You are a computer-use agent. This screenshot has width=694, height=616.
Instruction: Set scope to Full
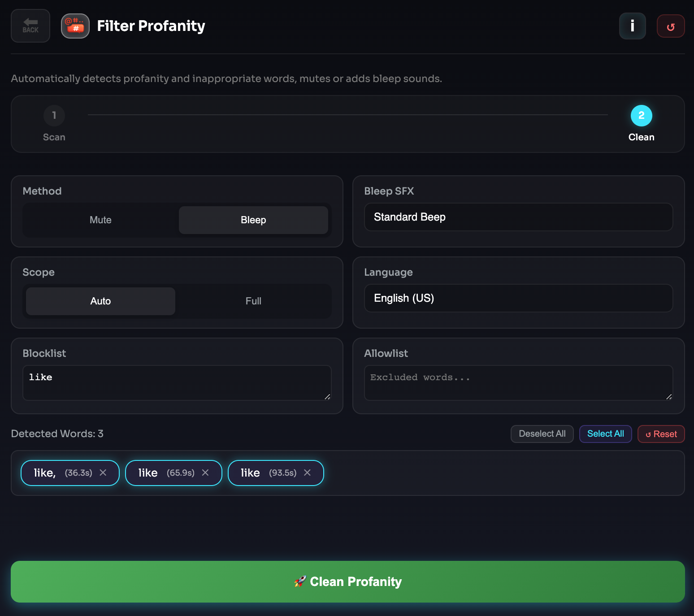coord(253,301)
